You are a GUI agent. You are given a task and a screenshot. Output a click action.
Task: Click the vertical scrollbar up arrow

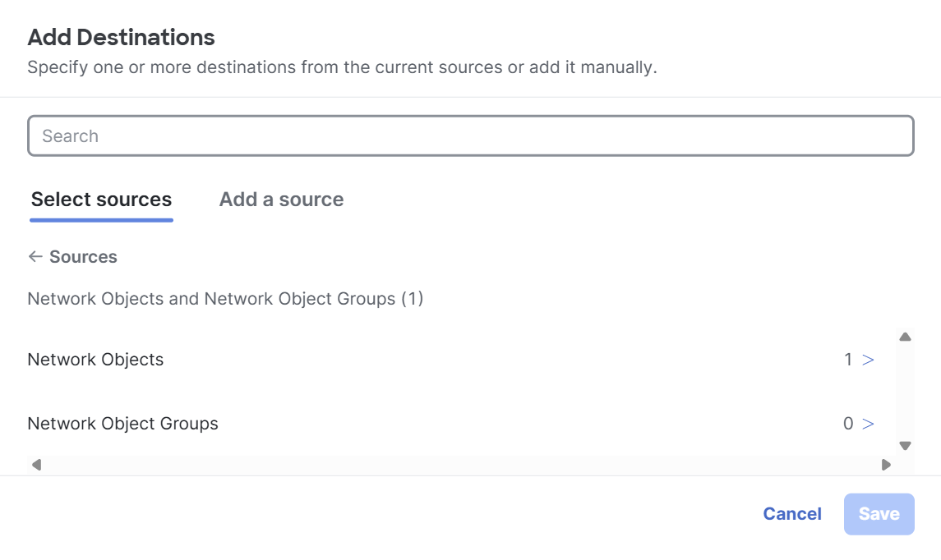coord(905,337)
